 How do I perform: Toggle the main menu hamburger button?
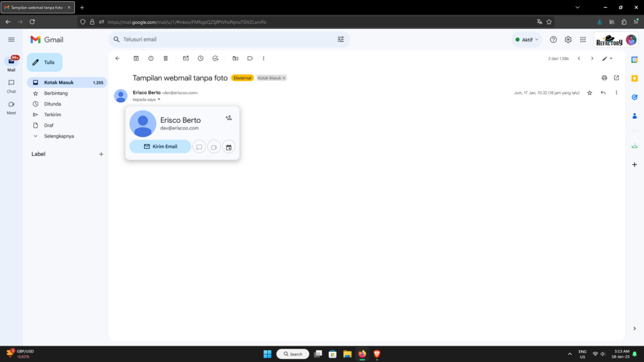(x=11, y=40)
